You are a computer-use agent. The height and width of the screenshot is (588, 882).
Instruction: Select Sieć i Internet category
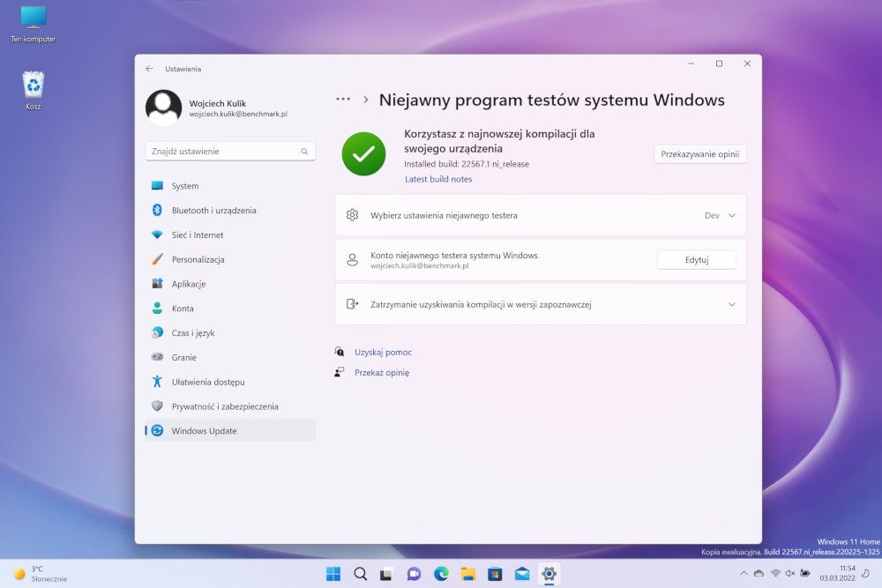click(x=230, y=235)
